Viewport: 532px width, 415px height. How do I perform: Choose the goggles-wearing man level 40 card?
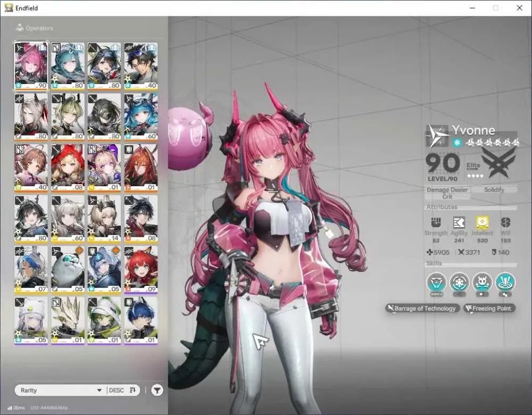coord(141,66)
